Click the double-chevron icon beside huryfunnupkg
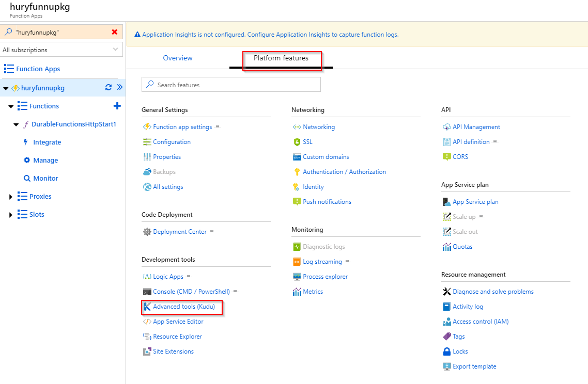 coord(119,87)
